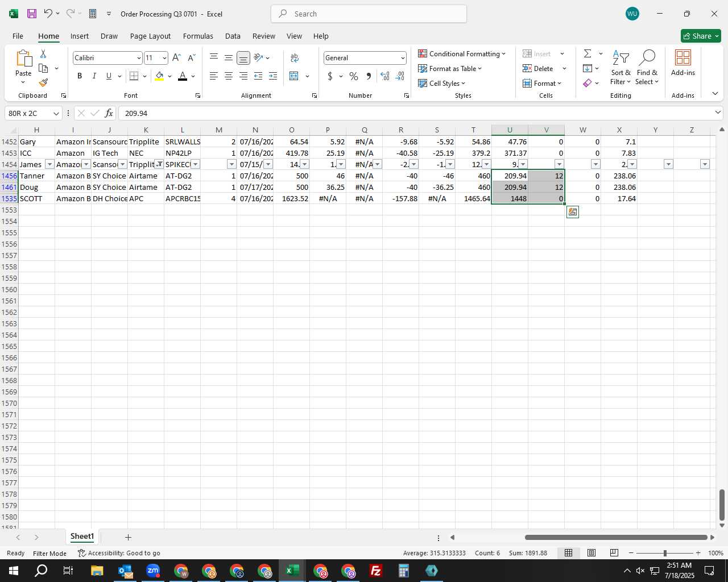Click Increase Decimal icon
This screenshot has height=582, width=728.
pos(385,76)
